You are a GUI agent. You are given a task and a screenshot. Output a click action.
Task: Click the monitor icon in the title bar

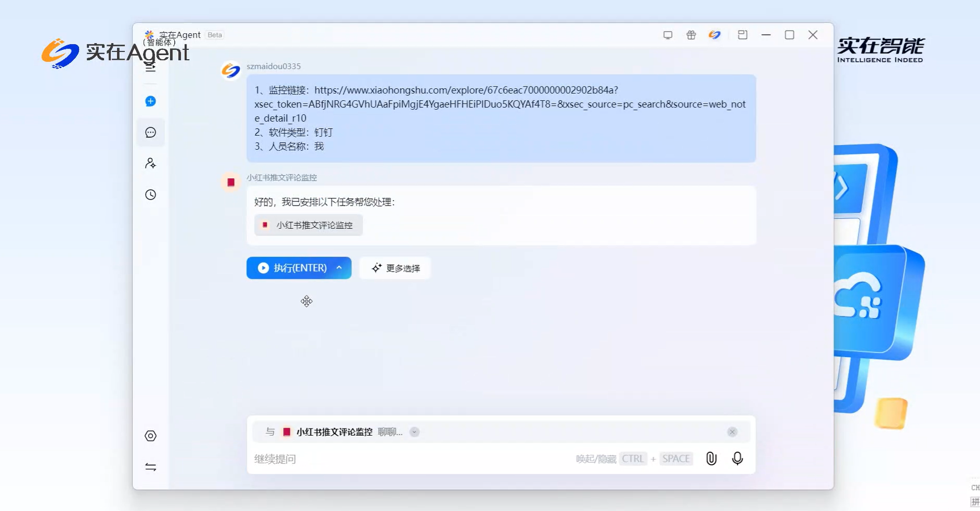click(x=668, y=34)
